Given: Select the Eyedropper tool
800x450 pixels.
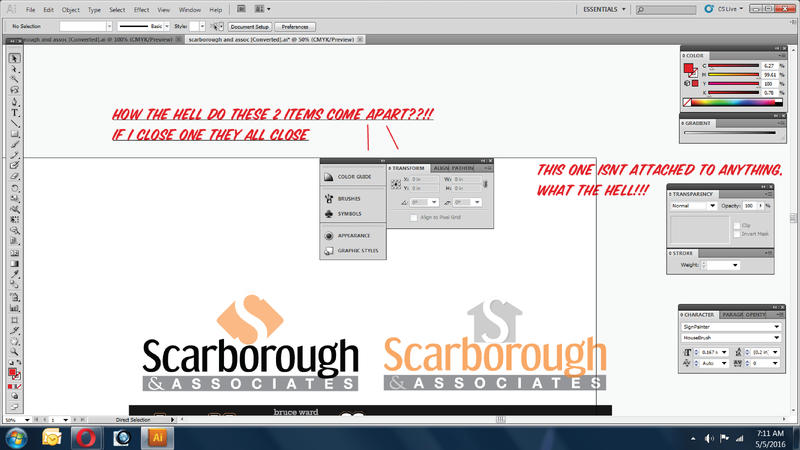Looking at the screenshot, I should tap(14, 274).
